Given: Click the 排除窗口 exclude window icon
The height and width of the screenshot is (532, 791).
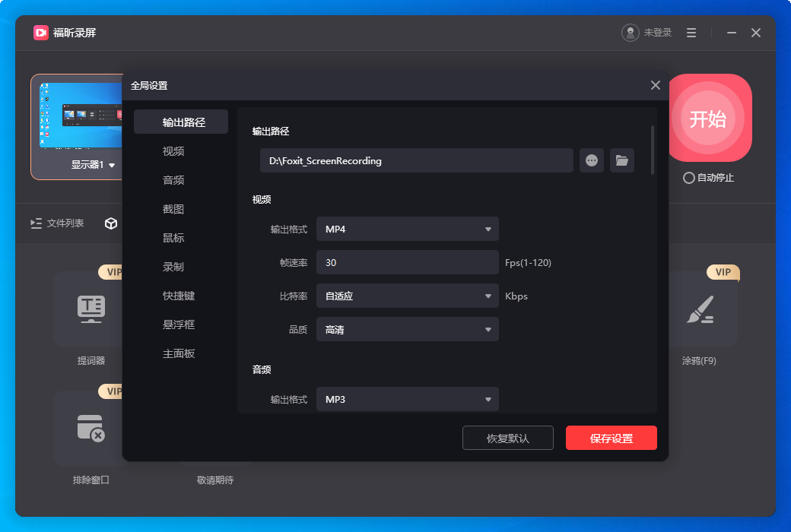Looking at the screenshot, I should tap(91, 428).
